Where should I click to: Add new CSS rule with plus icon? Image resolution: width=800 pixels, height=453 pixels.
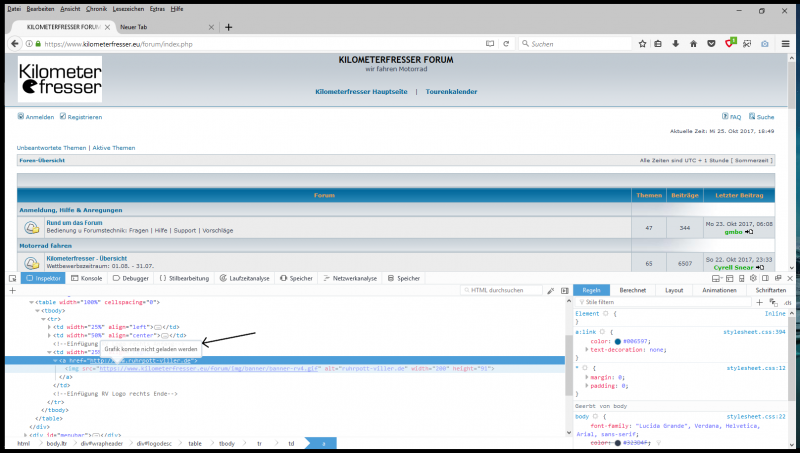point(760,301)
